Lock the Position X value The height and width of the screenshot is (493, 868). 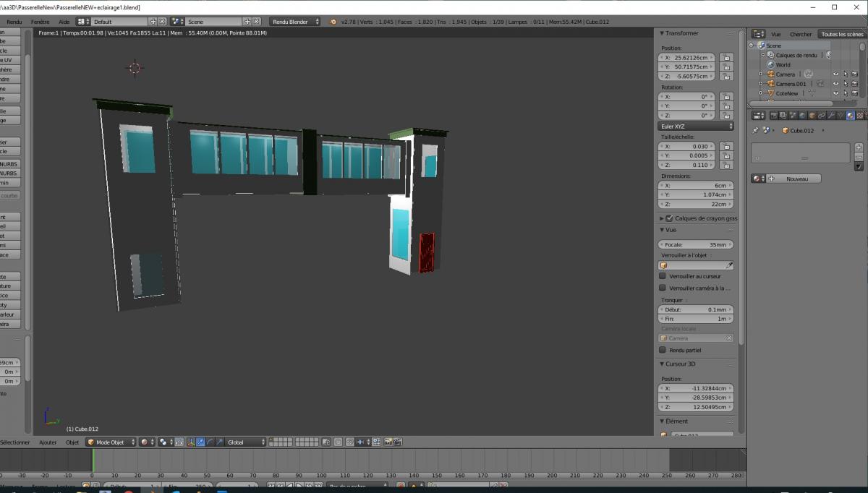[726, 57]
